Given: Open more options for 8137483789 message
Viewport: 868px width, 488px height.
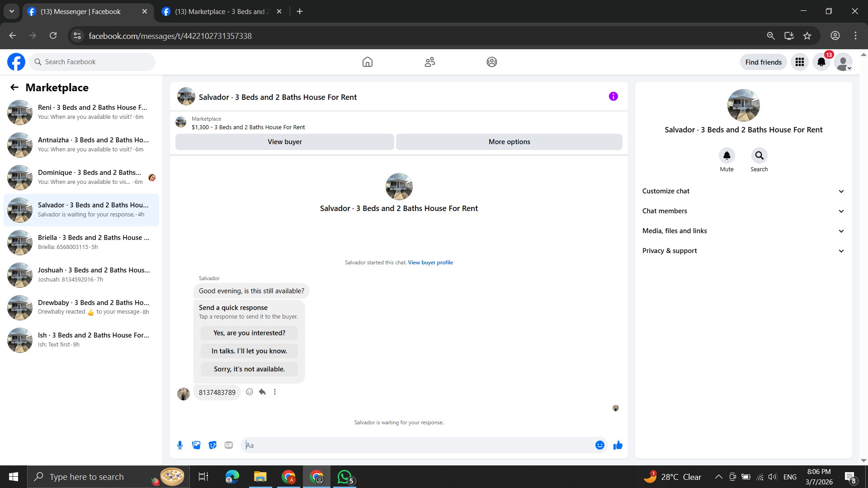Looking at the screenshot, I should pos(275,392).
